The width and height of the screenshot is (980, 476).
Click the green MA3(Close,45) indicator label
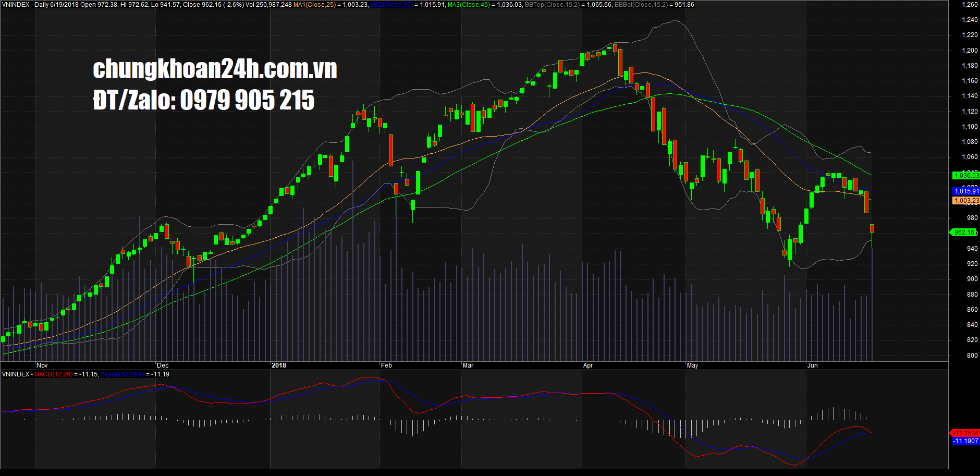click(469, 5)
